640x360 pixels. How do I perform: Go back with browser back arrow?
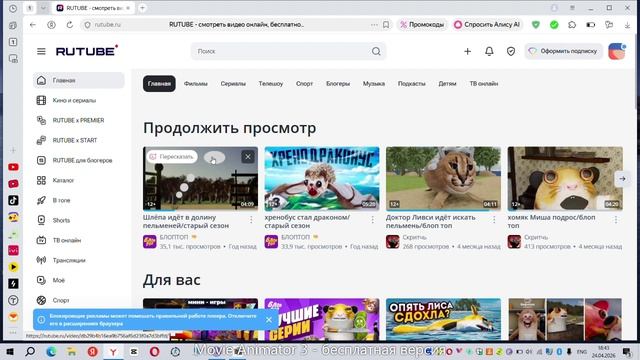click(x=33, y=25)
